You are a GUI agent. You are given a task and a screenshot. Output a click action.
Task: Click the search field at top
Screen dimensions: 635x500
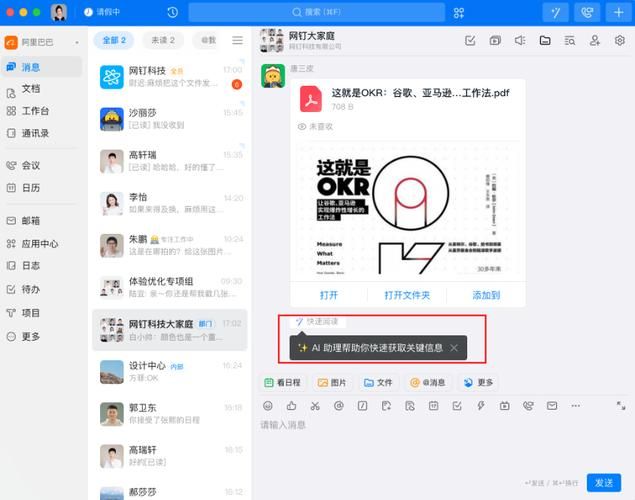(315, 12)
